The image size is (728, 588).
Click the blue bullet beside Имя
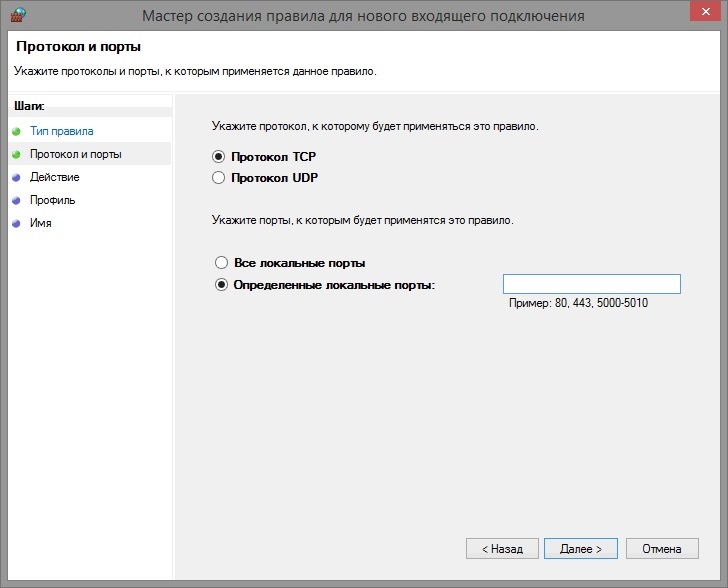coord(16,223)
